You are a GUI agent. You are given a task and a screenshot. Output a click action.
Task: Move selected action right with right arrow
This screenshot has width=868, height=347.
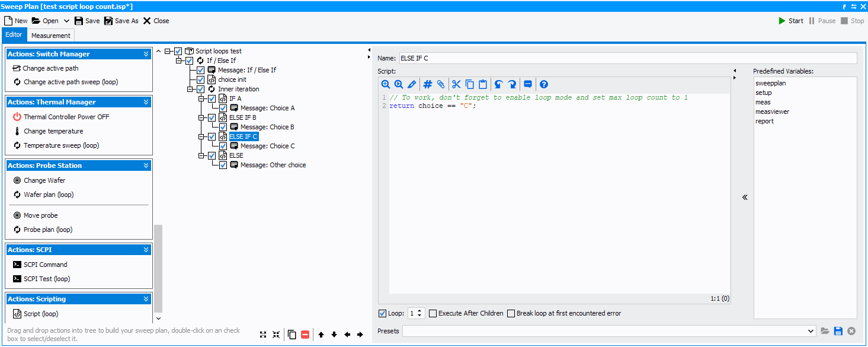coord(360,335)
